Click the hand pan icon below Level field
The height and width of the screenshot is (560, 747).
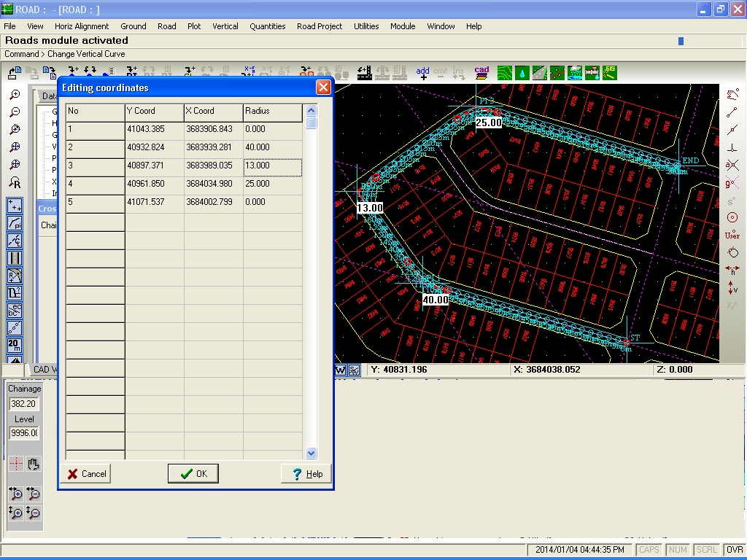(x=34, y=463)
